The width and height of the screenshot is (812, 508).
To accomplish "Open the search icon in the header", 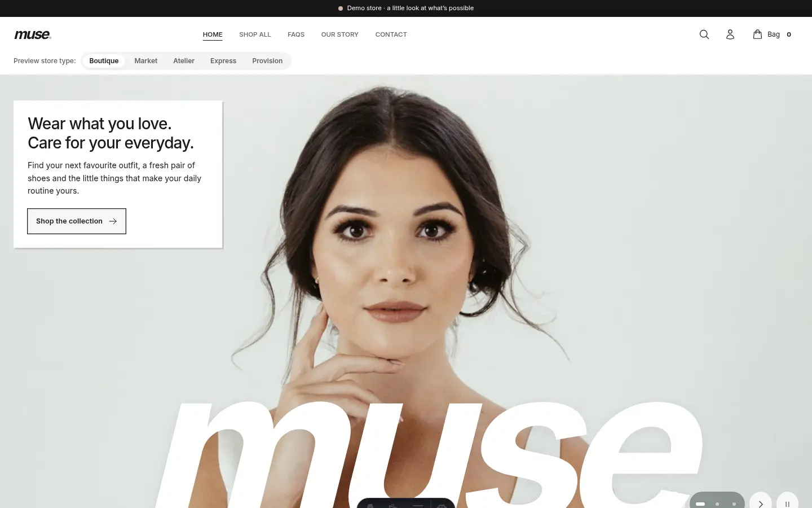I will click(x=704, y=34).
